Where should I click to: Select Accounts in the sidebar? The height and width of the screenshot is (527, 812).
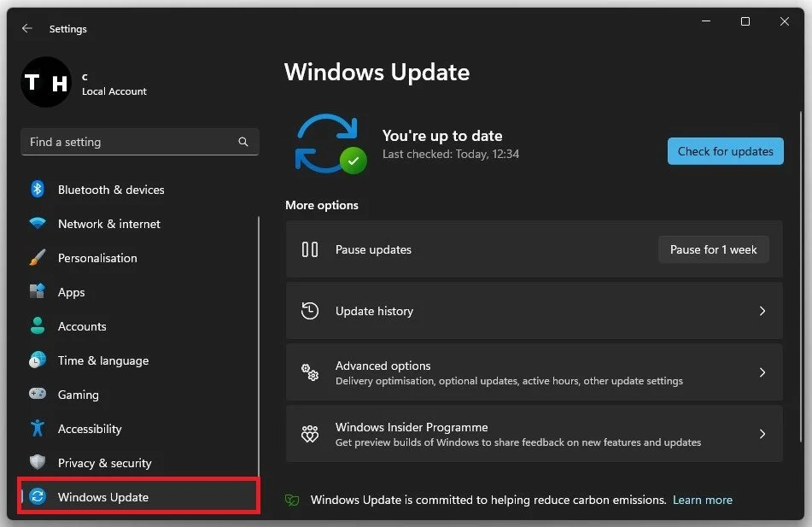[139, 326]
